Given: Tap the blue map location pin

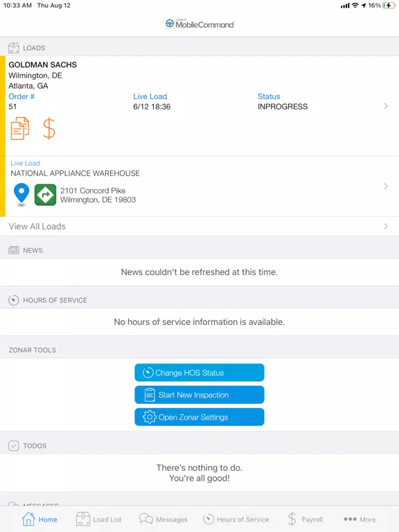Looking at the screenshot, I should pyautogui.click(x=21, y=195).
